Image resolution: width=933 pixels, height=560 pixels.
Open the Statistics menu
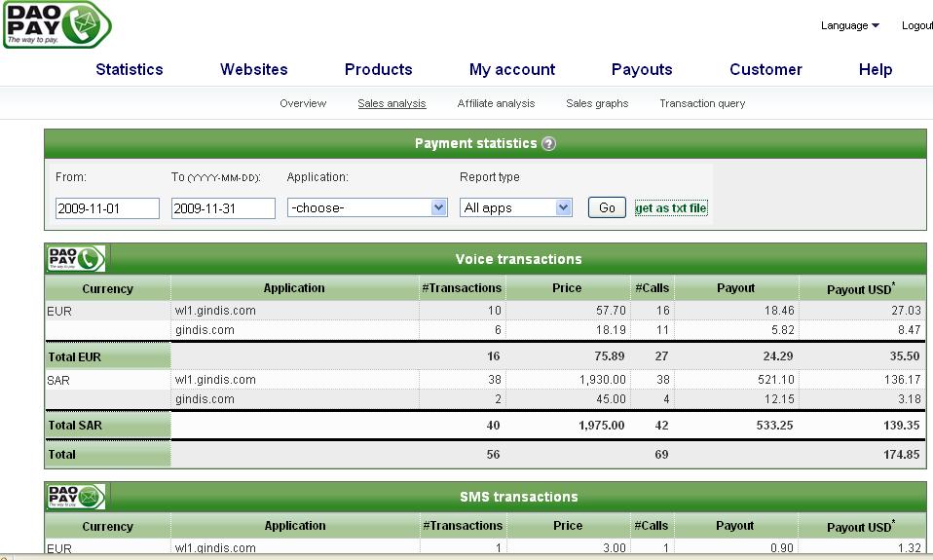point(130,69)
